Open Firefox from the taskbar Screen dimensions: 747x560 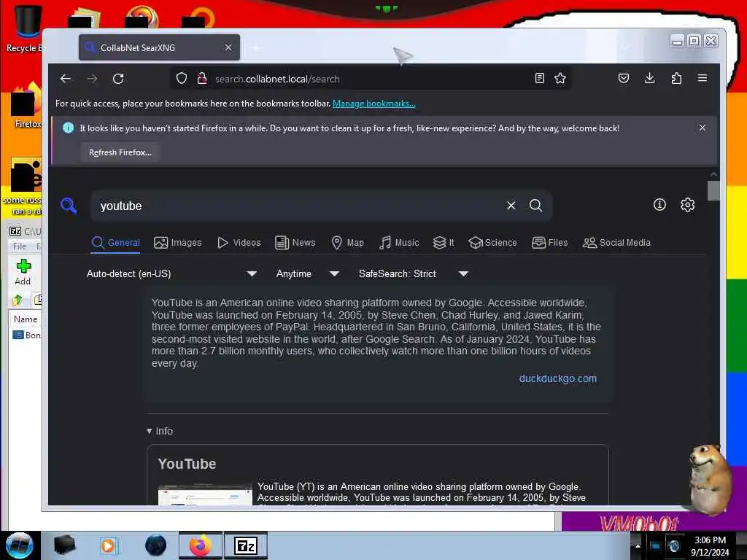(201, 545)
